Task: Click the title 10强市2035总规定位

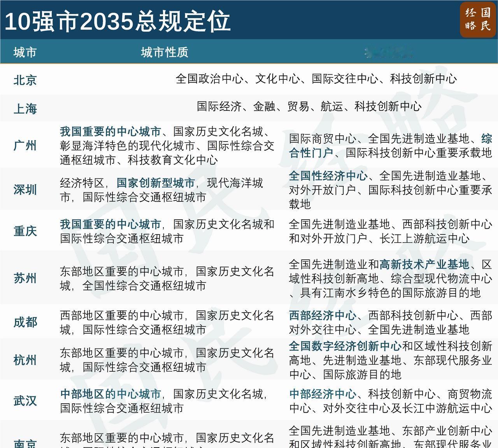Action: (x=117, y=22)
